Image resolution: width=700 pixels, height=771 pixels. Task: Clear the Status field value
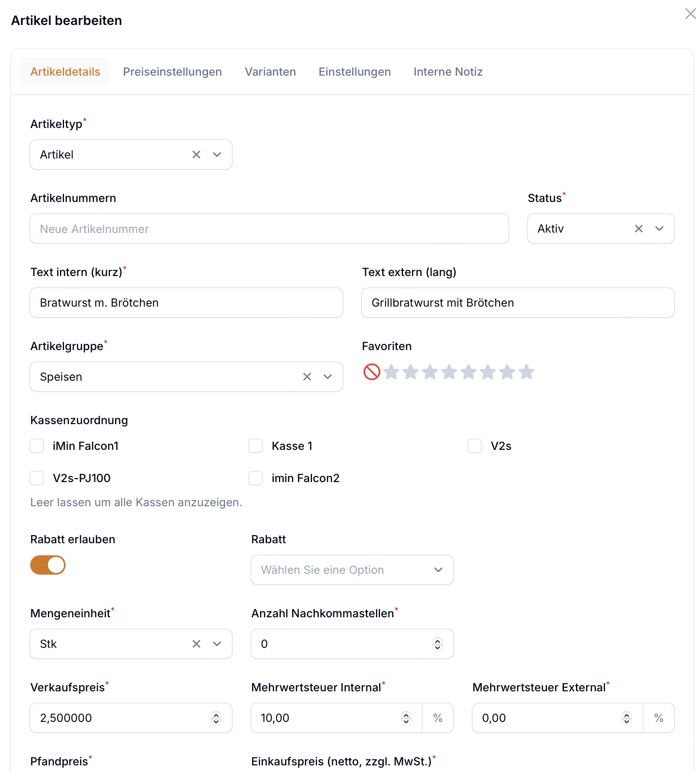[x=638, y=229]
